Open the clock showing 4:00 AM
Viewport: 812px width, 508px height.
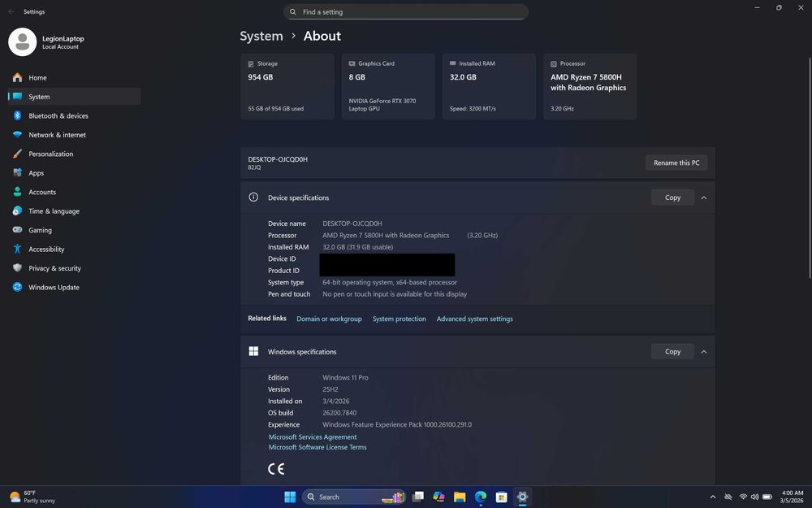pyautogui.click(x=792, y=497)
